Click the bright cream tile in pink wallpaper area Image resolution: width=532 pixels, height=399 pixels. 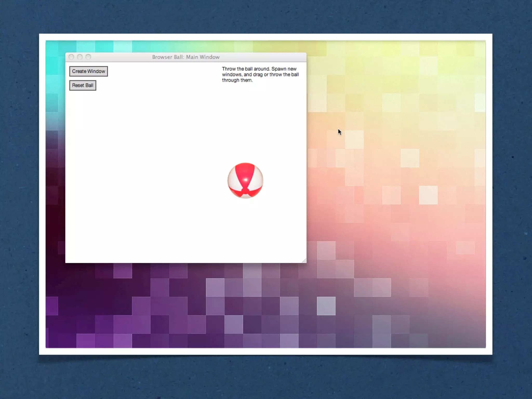pos(428,195)
